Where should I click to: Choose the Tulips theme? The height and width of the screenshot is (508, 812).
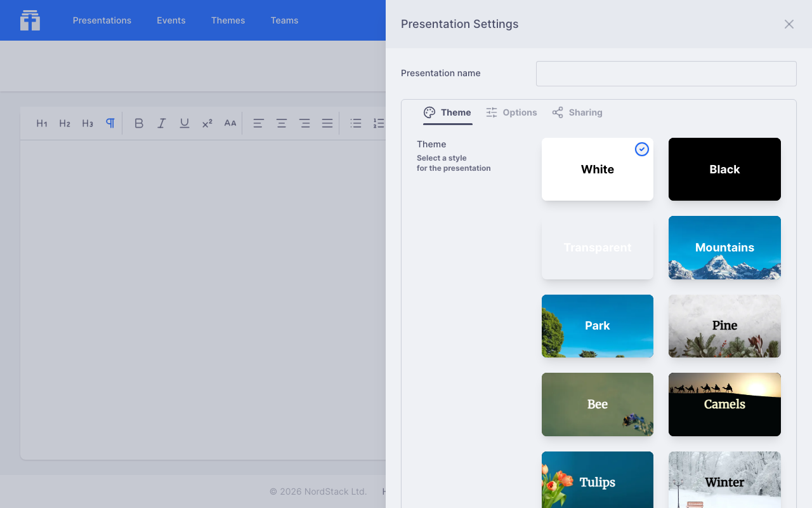[598, 479]
